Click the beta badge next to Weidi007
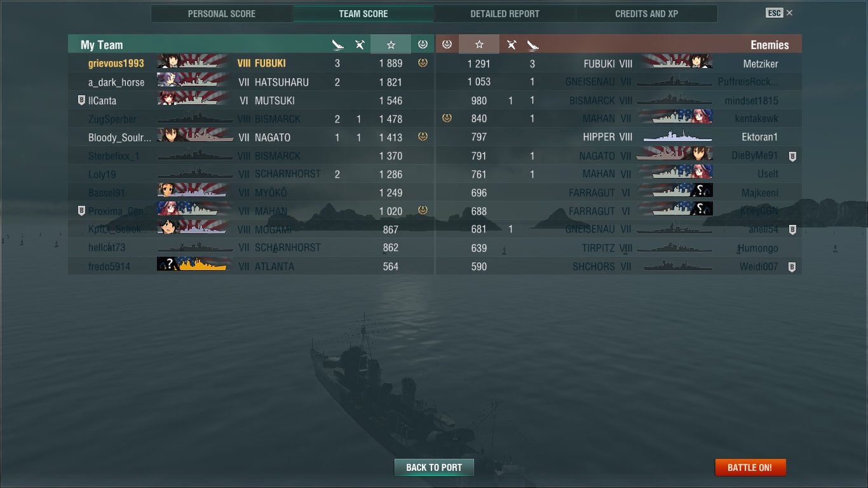This screenshot has height=488, width=868. point(792,267)
